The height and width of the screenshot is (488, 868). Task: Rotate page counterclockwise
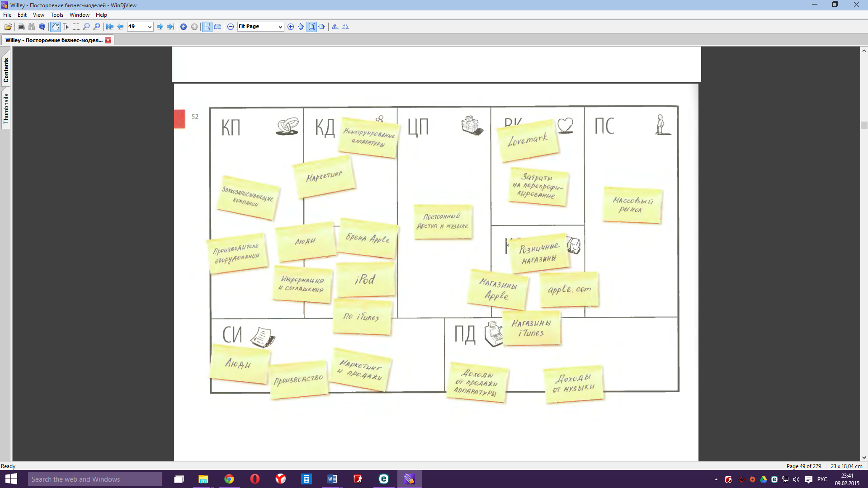[x=335, y=27]
